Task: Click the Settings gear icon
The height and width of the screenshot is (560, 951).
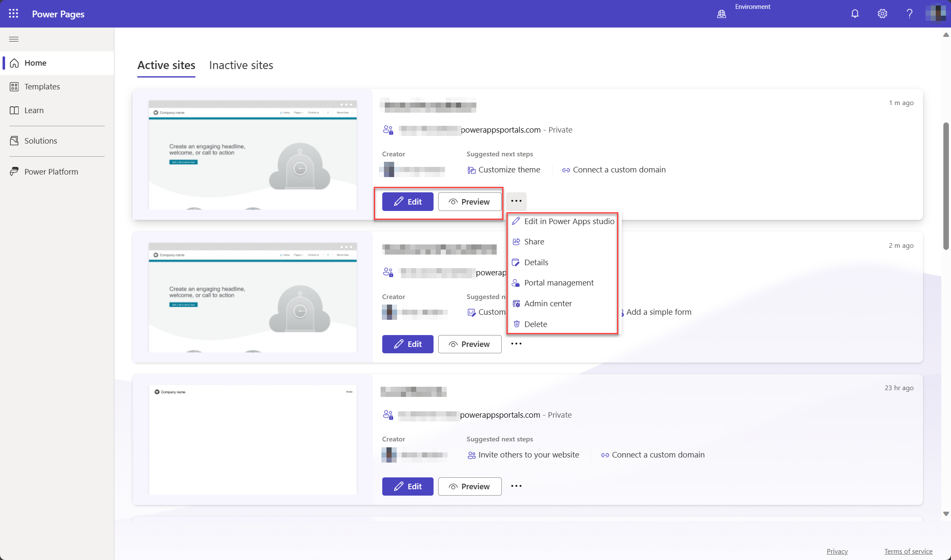Action: pyautogui.click(x=882, y=13)
